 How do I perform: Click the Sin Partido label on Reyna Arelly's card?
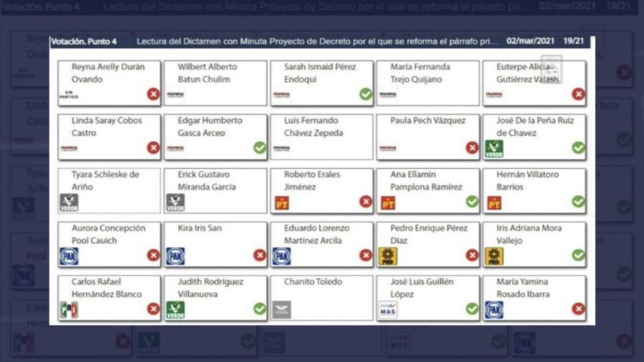[x=69, y=94]
